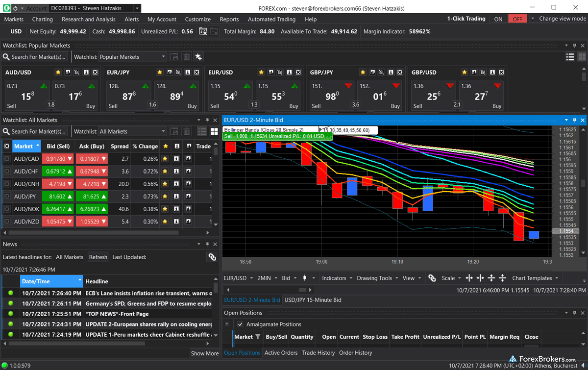Click the favorite star icon on EUR/JPY tile

(159, 72)
